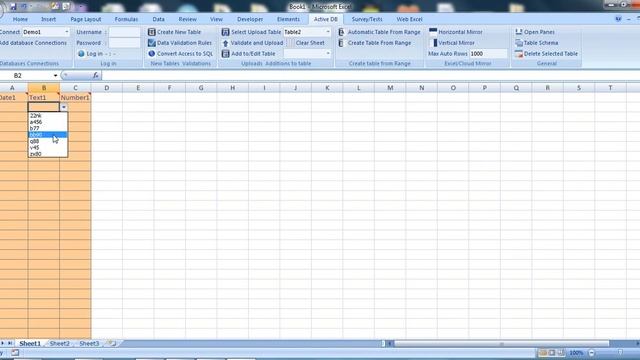640x360 pixels.
Task: Open the Web Excel ribbon tab
Action: [409, 19]
